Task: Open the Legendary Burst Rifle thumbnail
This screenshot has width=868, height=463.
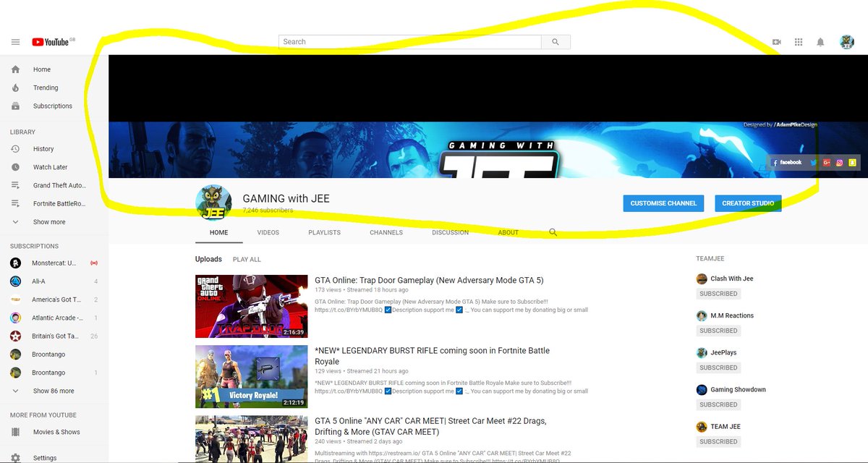Action: [x=251, y=376]
